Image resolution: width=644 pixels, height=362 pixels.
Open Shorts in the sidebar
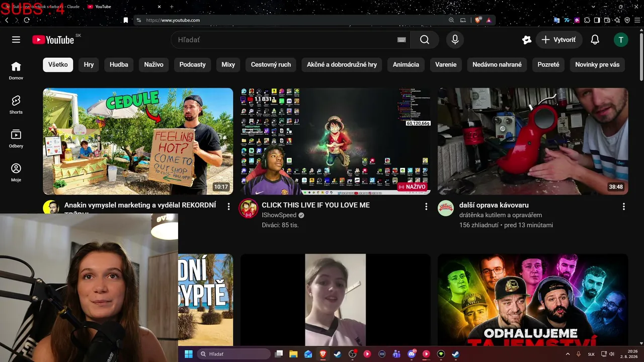pyautogui.click(x=16, y=105)
